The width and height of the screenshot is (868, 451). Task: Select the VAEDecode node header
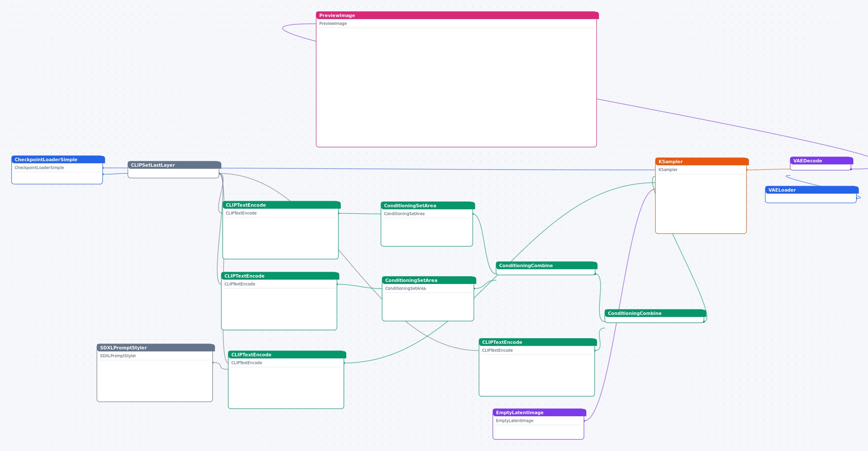click(x=821, y=161)
